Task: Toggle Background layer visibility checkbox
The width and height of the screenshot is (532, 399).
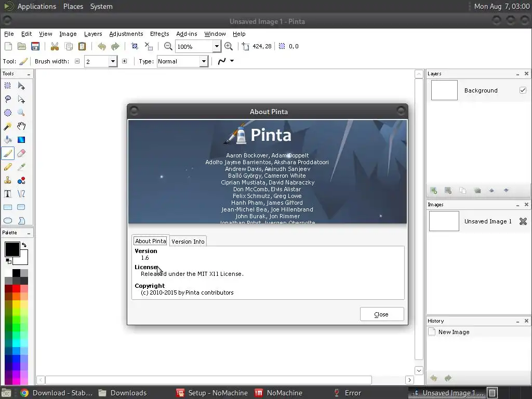Action: tap(523, 90)
